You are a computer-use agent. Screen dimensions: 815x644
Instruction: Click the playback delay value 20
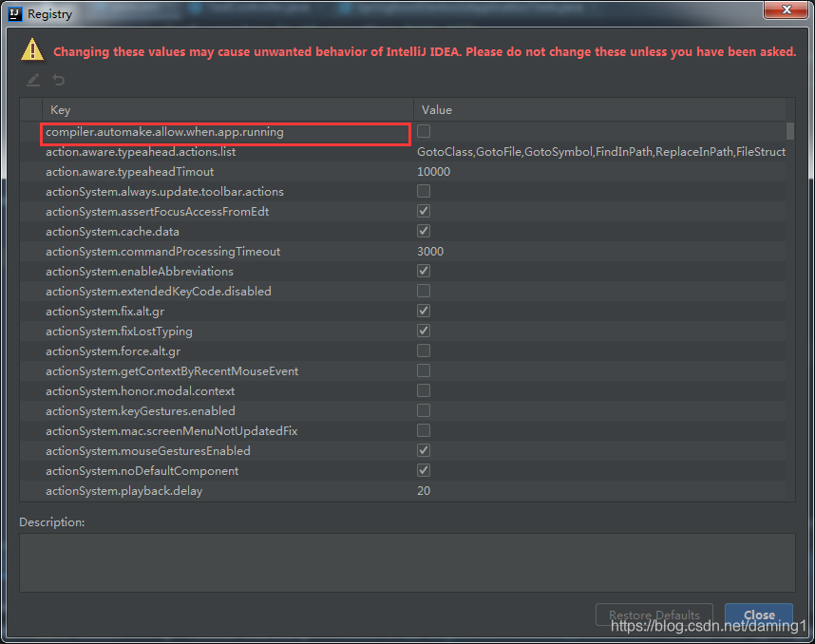pos(424,491)
